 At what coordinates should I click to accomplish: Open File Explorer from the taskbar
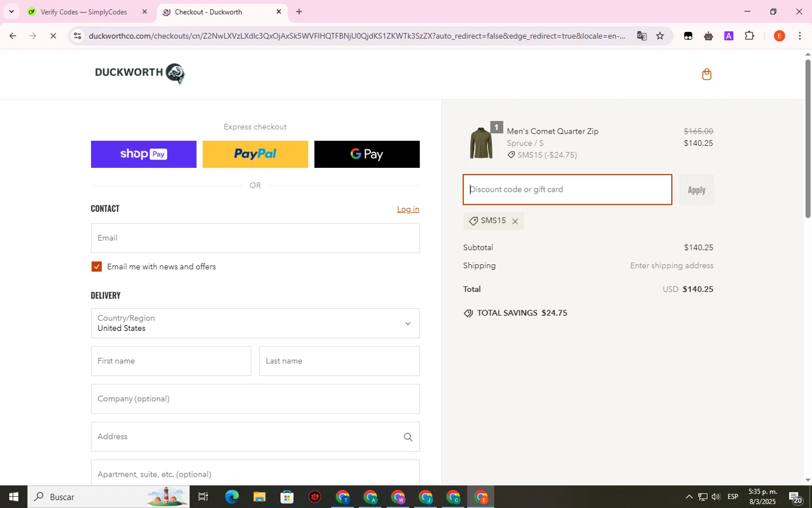point(259,497)
